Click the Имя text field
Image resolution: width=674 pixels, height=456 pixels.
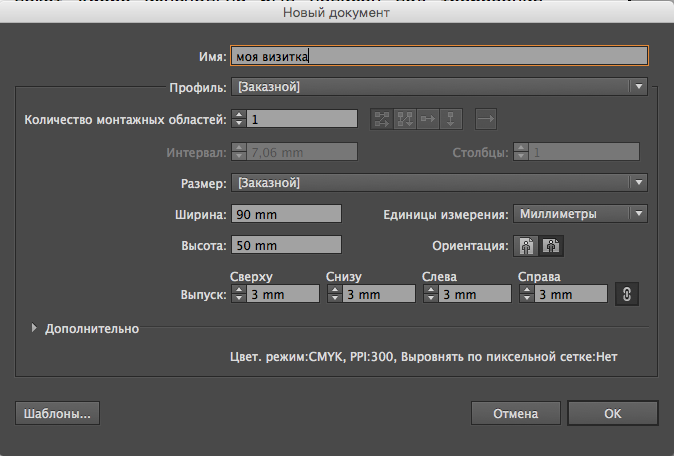(x=439, y=56)
